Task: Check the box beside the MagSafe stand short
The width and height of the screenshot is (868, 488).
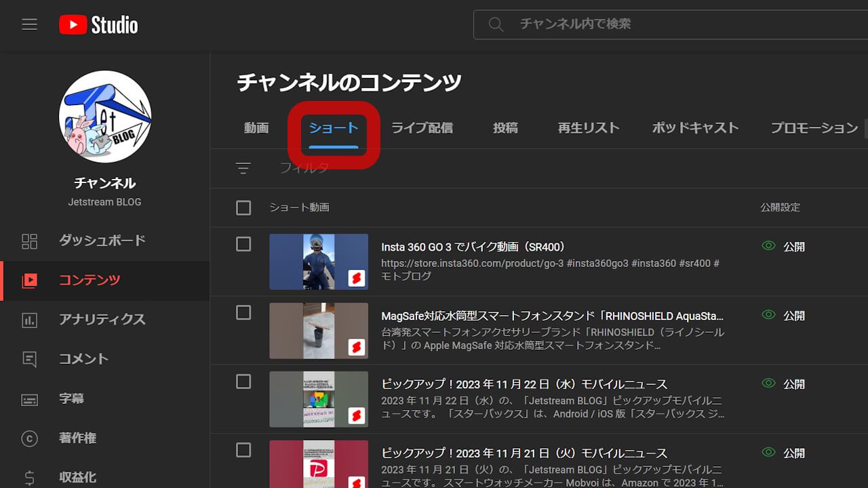Action: (x=243, y=313)
